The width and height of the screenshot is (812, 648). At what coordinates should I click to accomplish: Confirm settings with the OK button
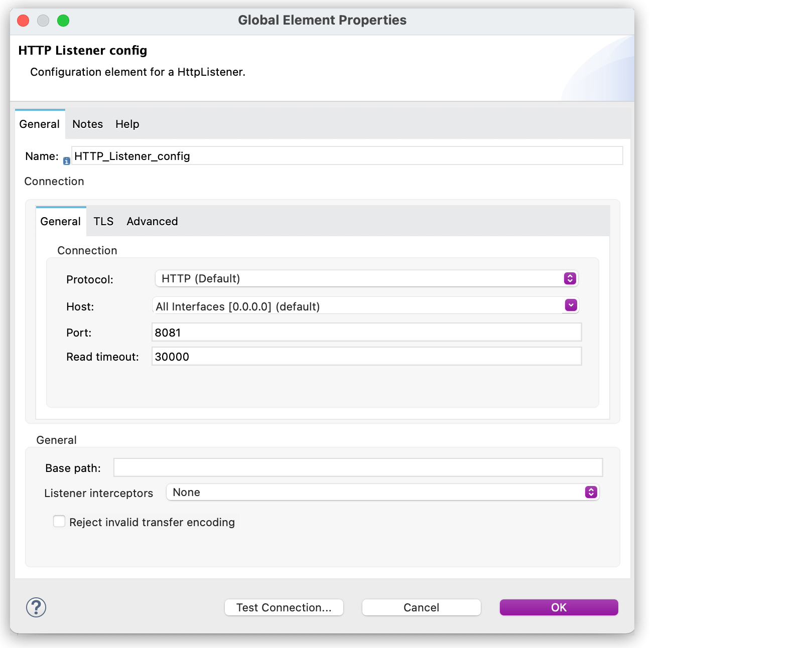point(558,607)
